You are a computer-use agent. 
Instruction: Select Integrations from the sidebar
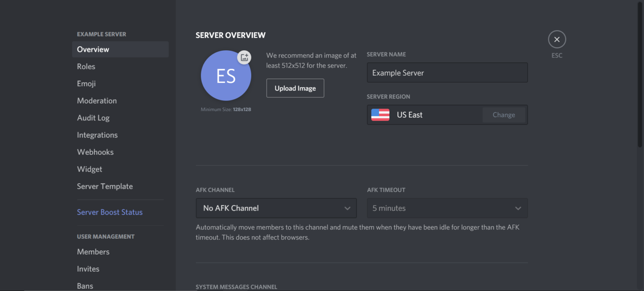tap(97, 135)
